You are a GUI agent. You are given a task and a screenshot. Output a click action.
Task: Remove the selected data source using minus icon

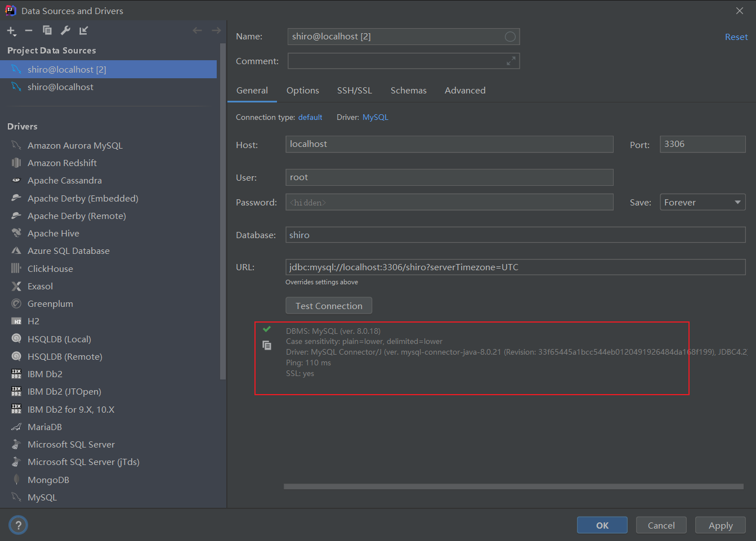click(x=29, y=30)
